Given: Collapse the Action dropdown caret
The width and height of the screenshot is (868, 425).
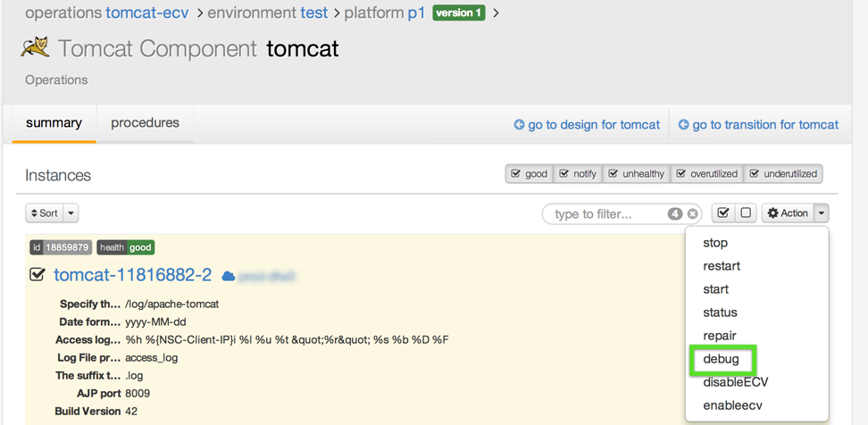Looking at the screenshot, I should 822,213.
